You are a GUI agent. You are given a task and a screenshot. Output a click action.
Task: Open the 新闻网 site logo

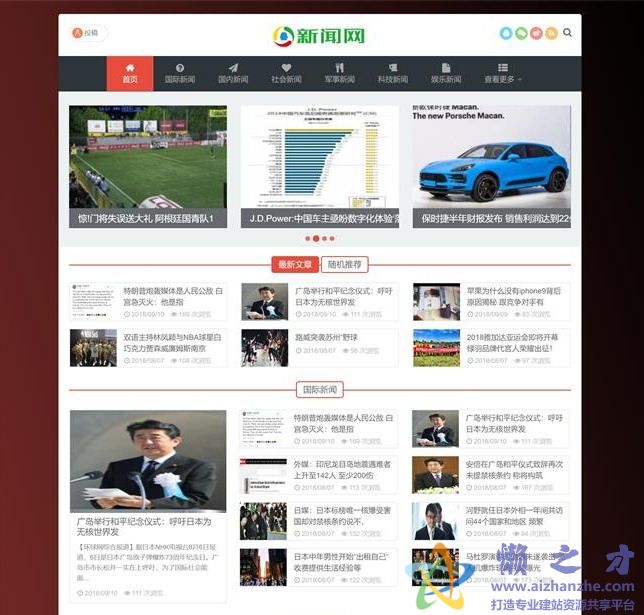coord(319,36)
